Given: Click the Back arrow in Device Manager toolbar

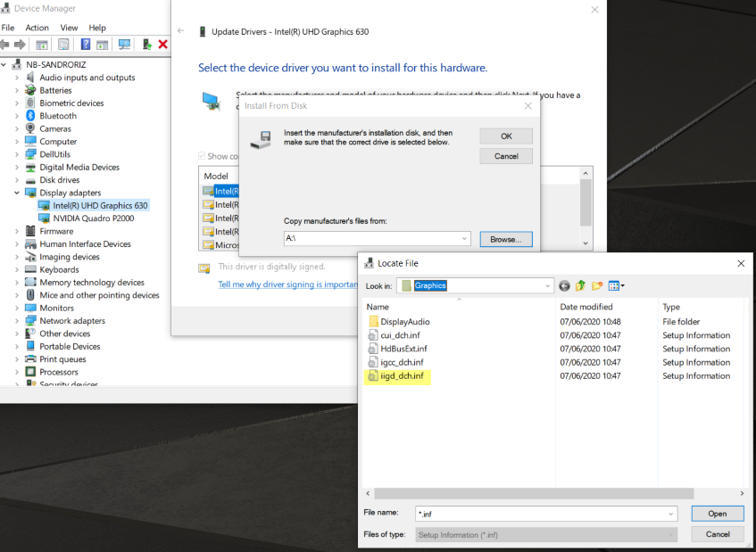Looking at the screenshot, I should pyautogui.click(x=4, y=45).
